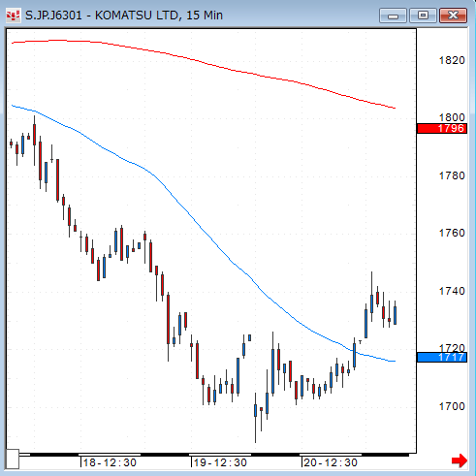476x476 pixels.
Task: Maximize the KOMATSU LTD chart window
Action: pyautogui.click(x=423, y=16)
